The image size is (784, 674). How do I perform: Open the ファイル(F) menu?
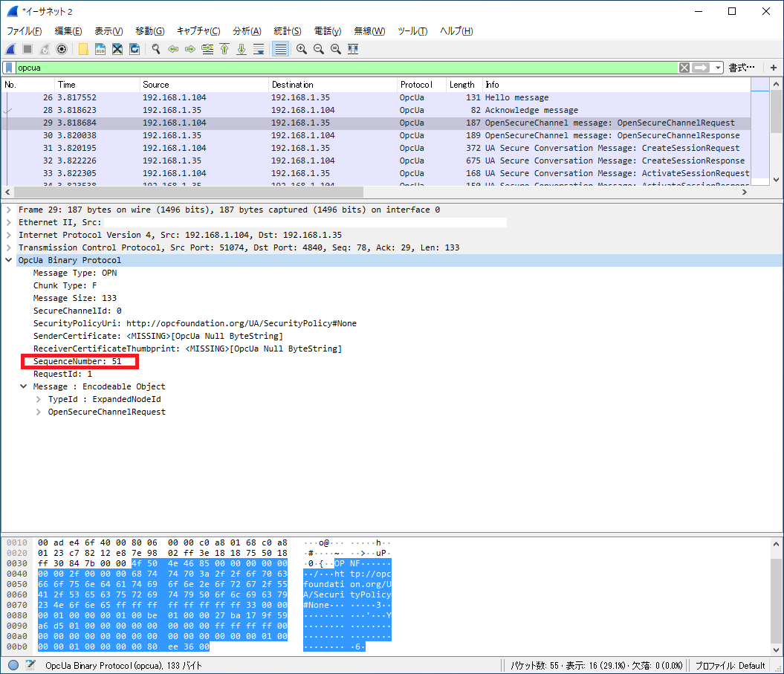(x=24, y=31)
